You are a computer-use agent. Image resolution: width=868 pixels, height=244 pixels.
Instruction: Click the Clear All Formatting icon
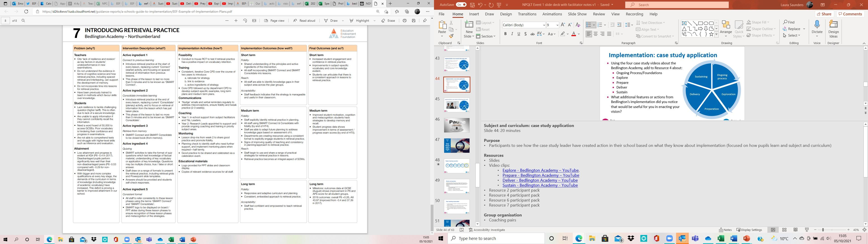pyautogui.click(x=578, y=25)
